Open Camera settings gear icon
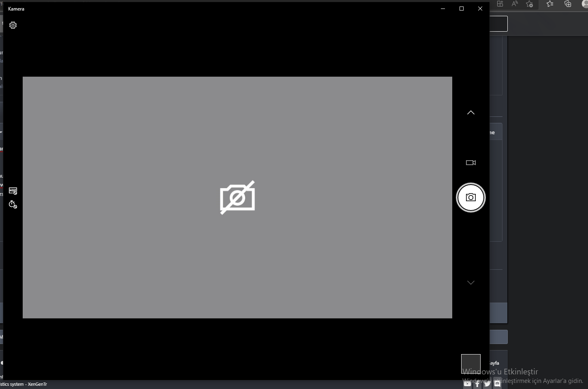The image size is (588, 389). coord(13,25)
